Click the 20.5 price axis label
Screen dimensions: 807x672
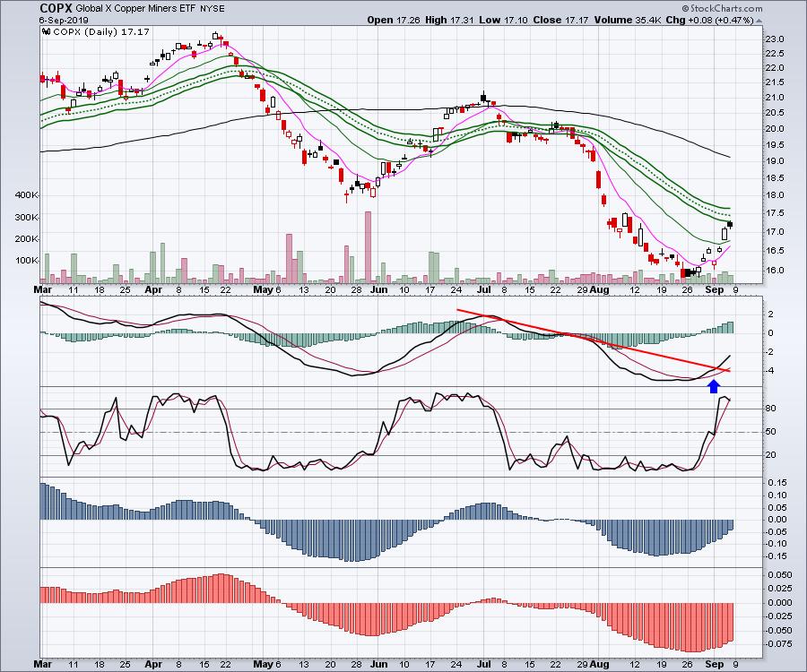pos(775,113)
